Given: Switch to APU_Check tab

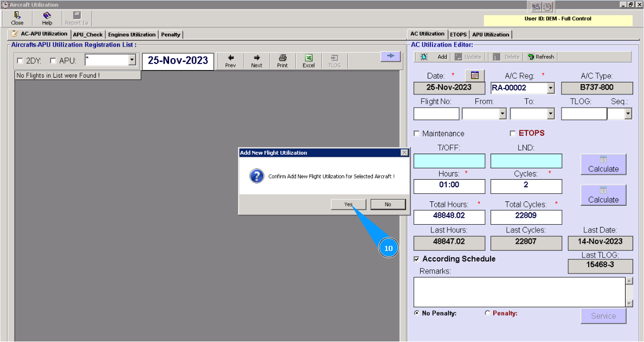Looking at the screenshot, I should (88, 35).
